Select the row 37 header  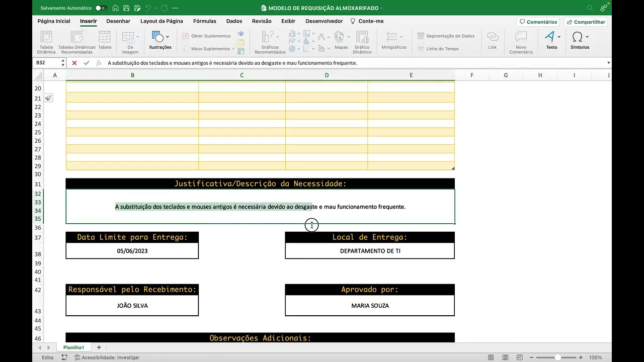tap(38, 237)
